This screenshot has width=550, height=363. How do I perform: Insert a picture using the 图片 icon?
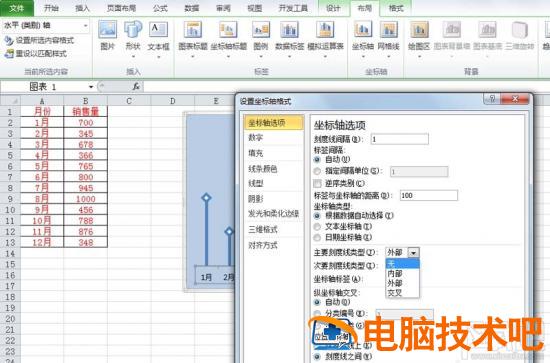[107, 35]
